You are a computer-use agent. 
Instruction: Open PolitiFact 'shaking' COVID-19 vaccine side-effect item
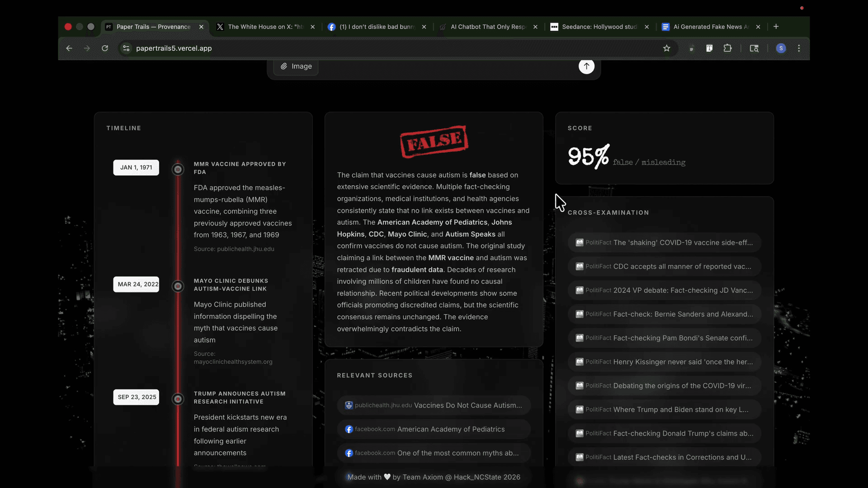(x=665, y=243)
